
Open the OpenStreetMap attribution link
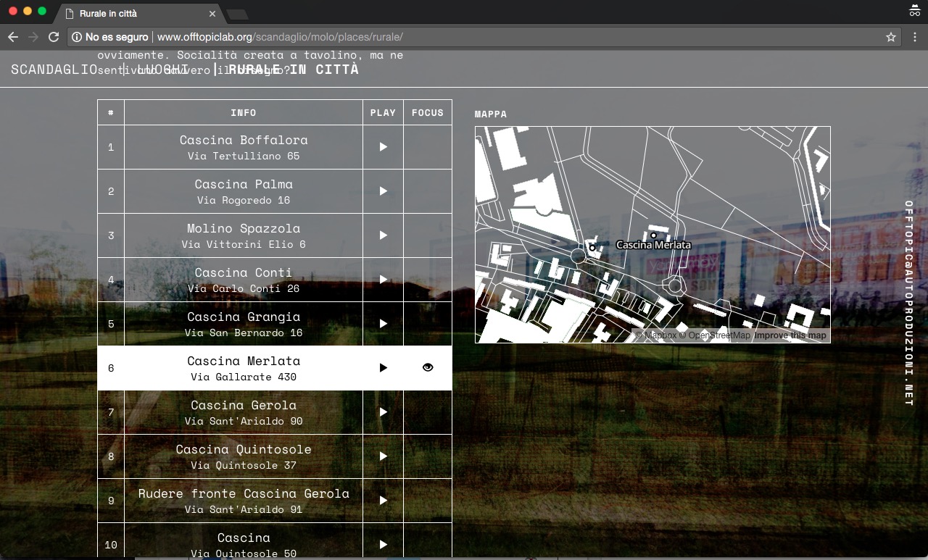point(714,335)
